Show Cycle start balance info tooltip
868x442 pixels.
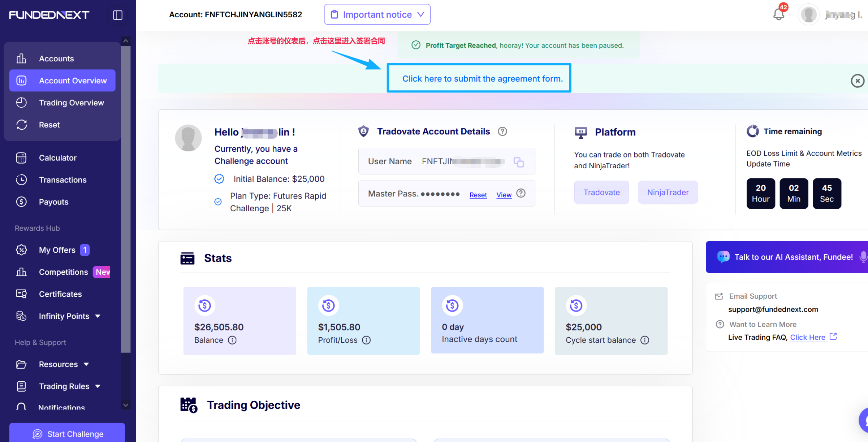[645, 340]
